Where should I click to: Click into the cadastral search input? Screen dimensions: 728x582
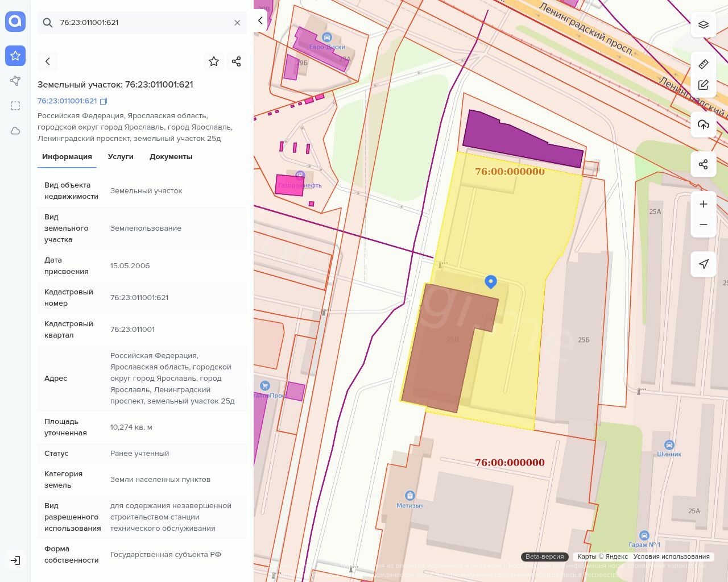click(142, 23)
